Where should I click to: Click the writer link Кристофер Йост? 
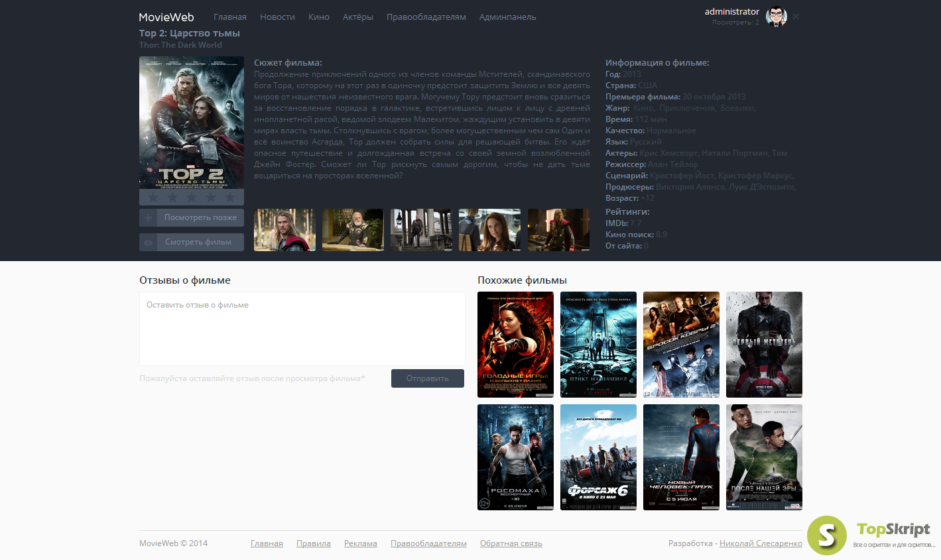click(682, 176)
